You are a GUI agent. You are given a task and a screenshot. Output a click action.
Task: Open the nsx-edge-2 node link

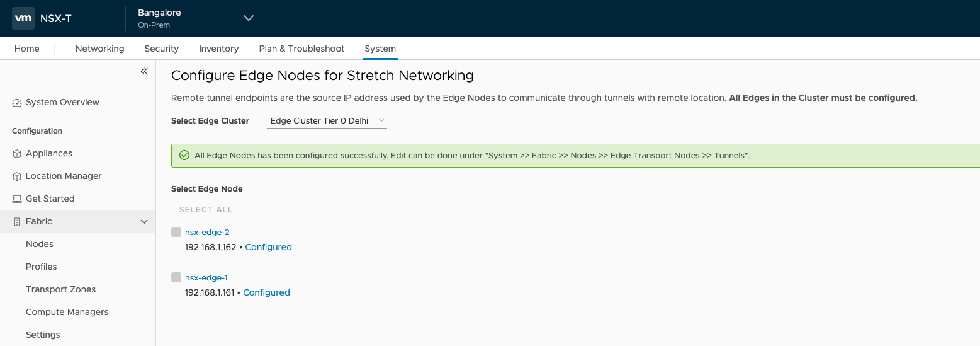coord(207,232)
